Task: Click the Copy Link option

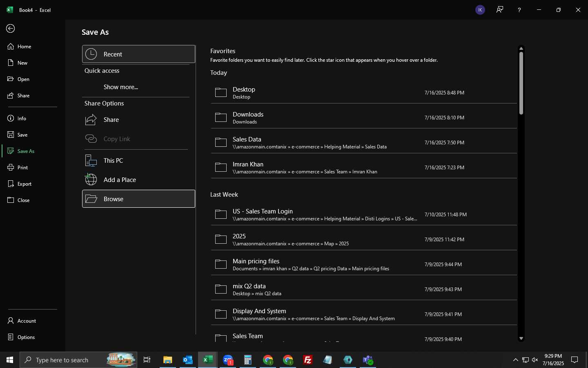Action: tap(139, 139)
